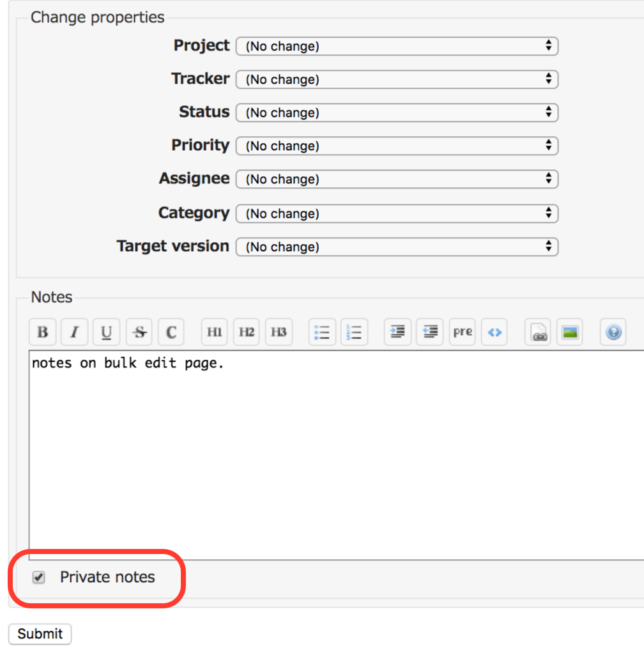Insert unordered bullet list
The height and width of the screenshot is (648, 644).
coord(322,332)
